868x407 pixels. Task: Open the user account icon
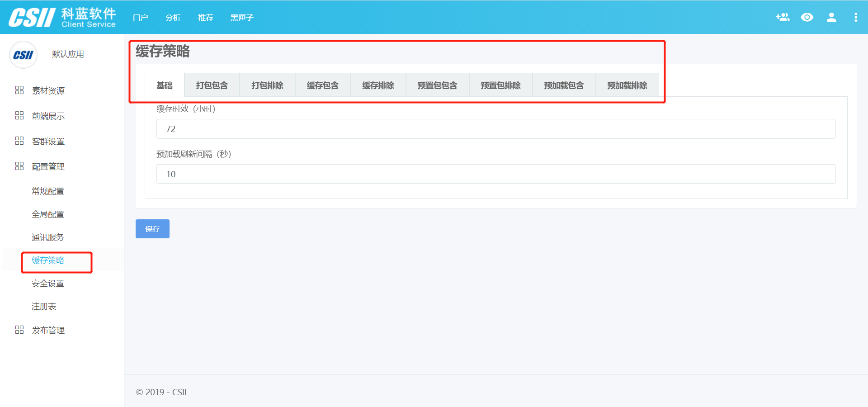(831, 17)
